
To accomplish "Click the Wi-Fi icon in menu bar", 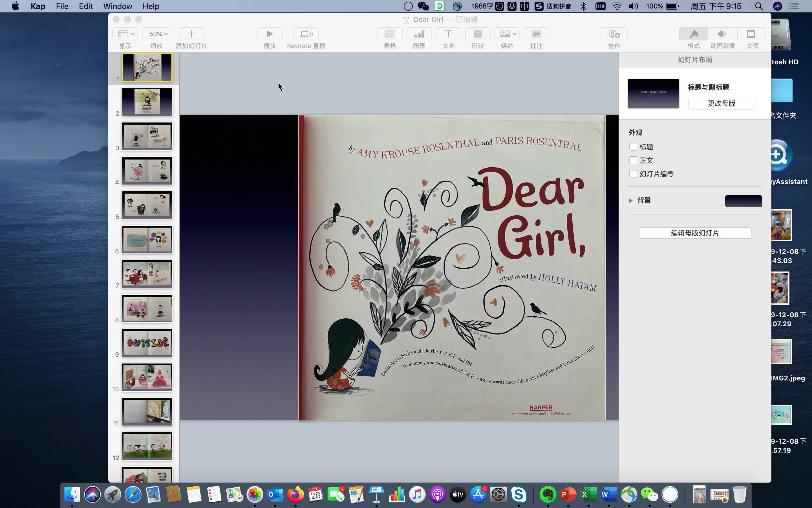I will [x=617, y=6].
